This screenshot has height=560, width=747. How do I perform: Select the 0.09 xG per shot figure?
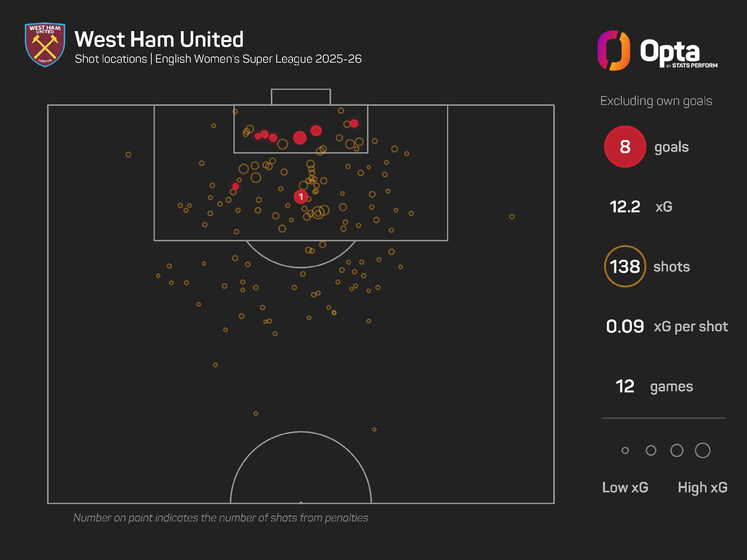[x=625, y=326]
